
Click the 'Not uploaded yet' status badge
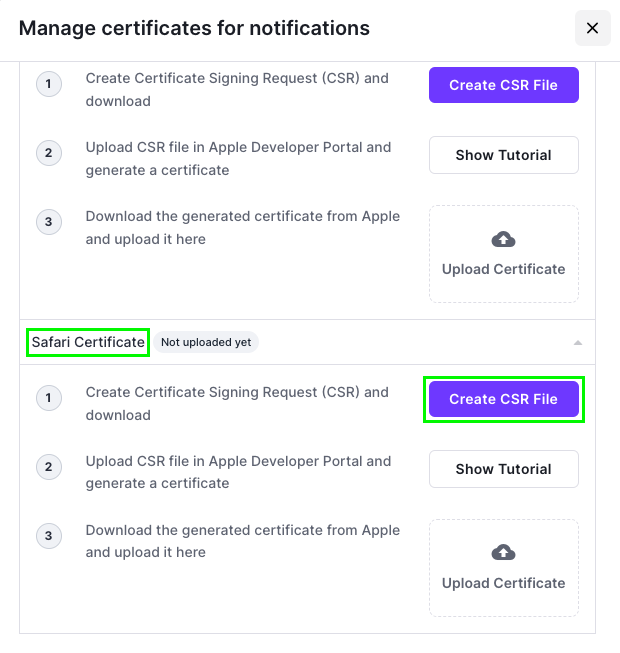(206, 342)
